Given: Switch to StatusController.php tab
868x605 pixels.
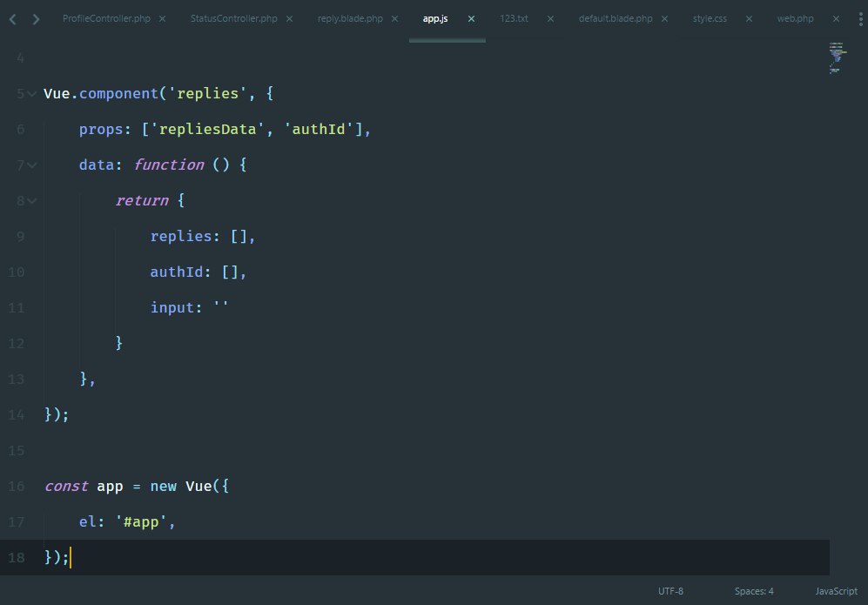Looking at the screenshot, I should [x=233, y=18].
